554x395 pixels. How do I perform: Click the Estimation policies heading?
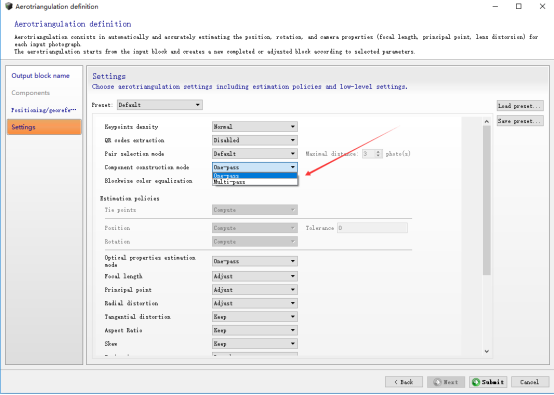(x=129, y=198)
